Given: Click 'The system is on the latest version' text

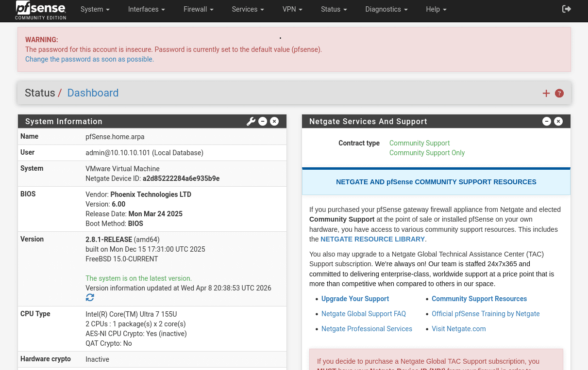Looking at the screenshot, I should pyautogui.click(x=138, y=278).
